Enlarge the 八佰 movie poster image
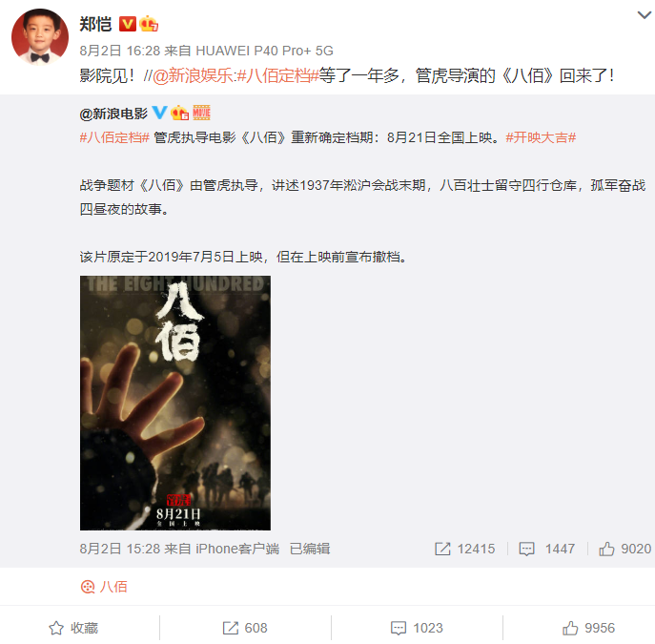The width and height of the screenshot is (655, 644). pyautogui.click(x=175, y=403)
